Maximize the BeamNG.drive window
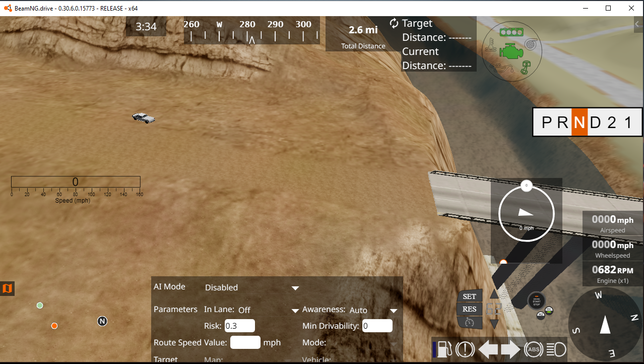Screen dimensions: 644x364 tap(608, 8)
